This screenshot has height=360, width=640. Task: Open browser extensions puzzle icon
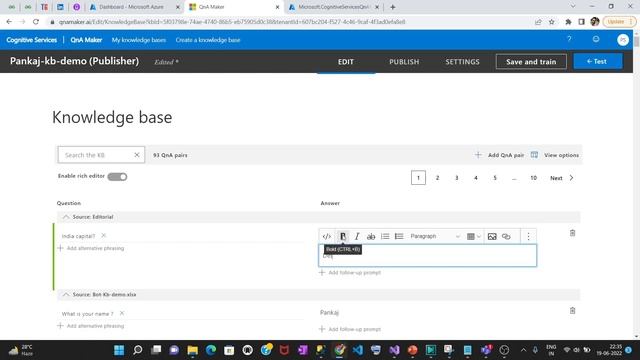click(x=568, y=22)
